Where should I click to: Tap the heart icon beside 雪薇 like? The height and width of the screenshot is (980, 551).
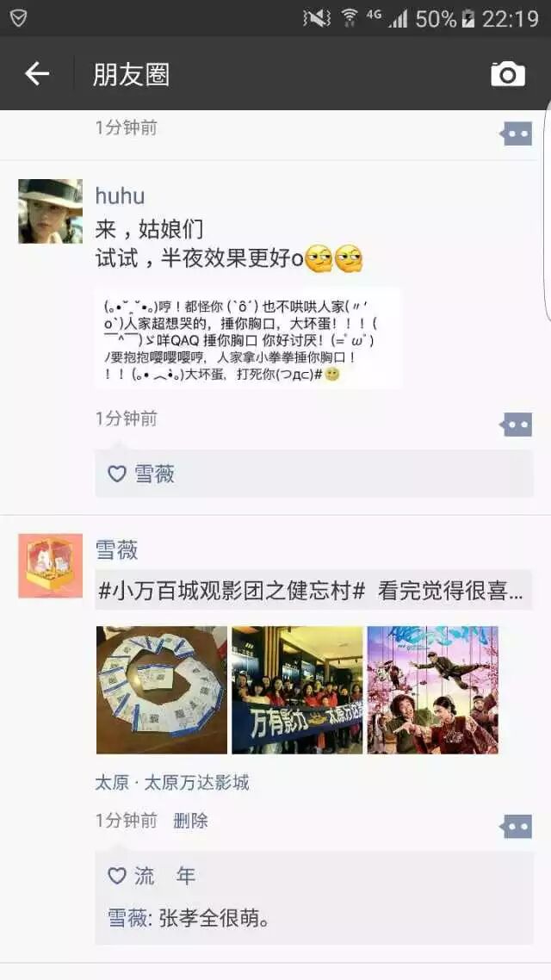pyautogui.click(x=117, y=474)
